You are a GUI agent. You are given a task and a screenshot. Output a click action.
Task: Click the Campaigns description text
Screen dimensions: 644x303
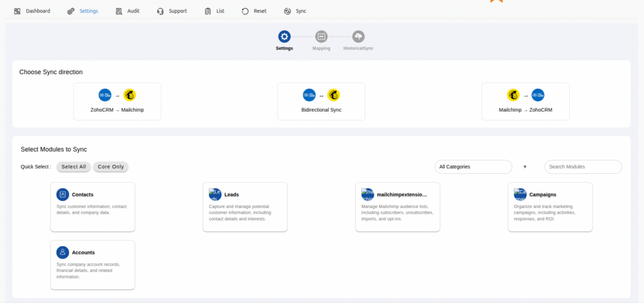click(545, 213)
